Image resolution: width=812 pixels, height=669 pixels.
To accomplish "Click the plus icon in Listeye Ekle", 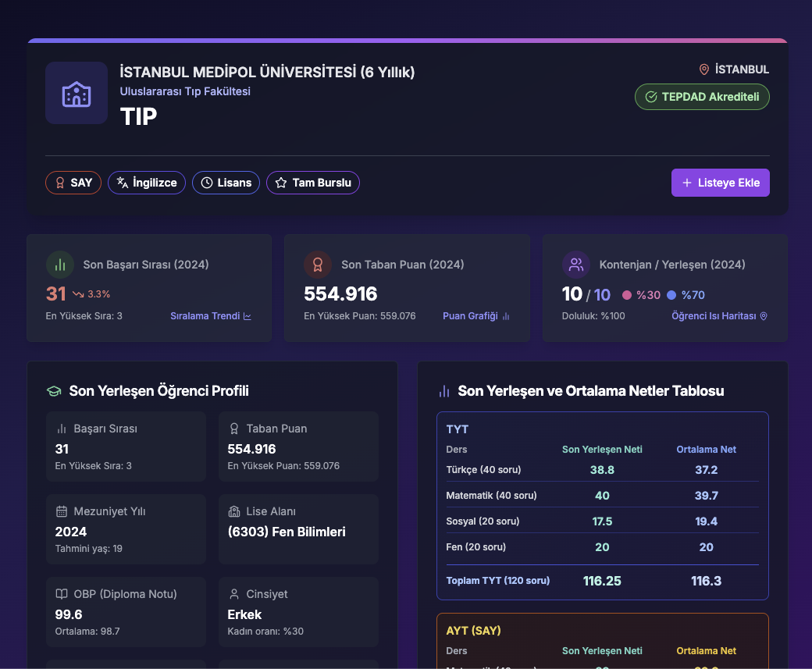I will (686, 183).
